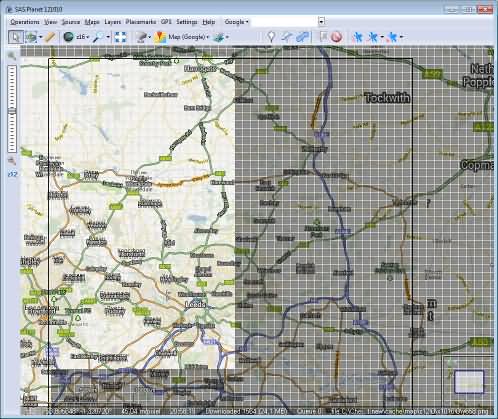Viewport: 498px width, 419px height.
Task: Click the z12 zoom level label
Action: coord(12,174)
